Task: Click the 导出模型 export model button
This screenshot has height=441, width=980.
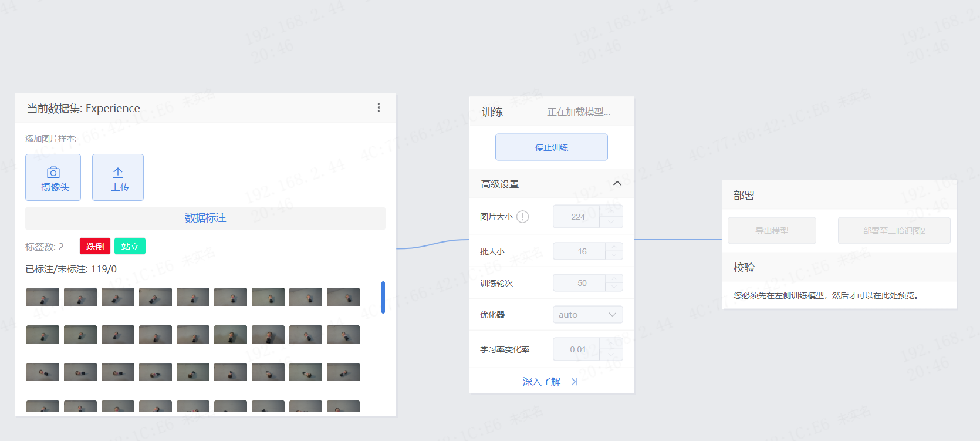Action: click(772, 231)
